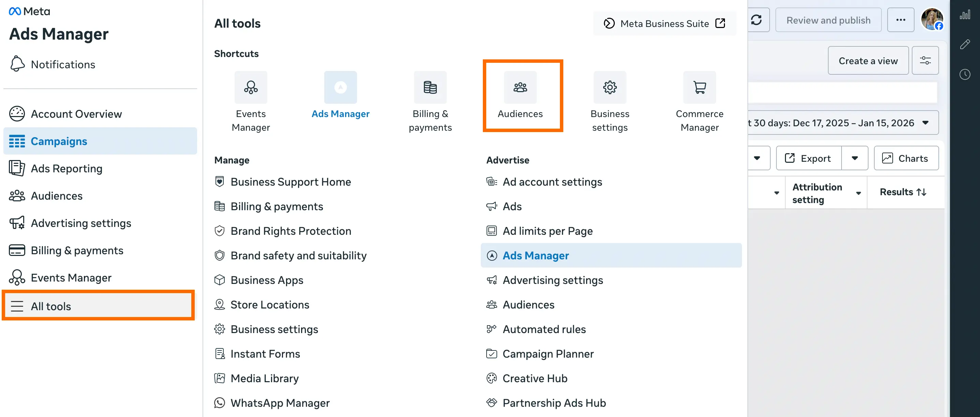Open All tools menu item
The image size is (980, 417).
coord(50,306)
